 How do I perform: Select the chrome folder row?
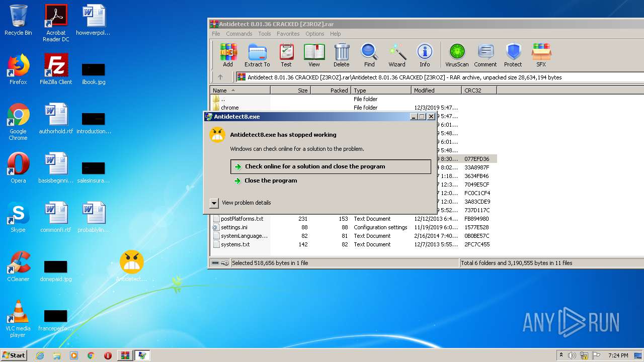point(354,108)
